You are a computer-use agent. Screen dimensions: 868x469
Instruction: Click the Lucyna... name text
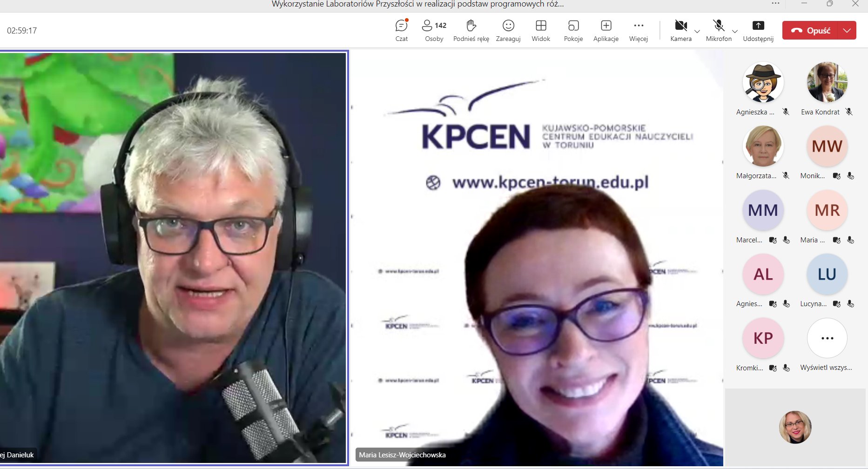click(x=814, y=304)
